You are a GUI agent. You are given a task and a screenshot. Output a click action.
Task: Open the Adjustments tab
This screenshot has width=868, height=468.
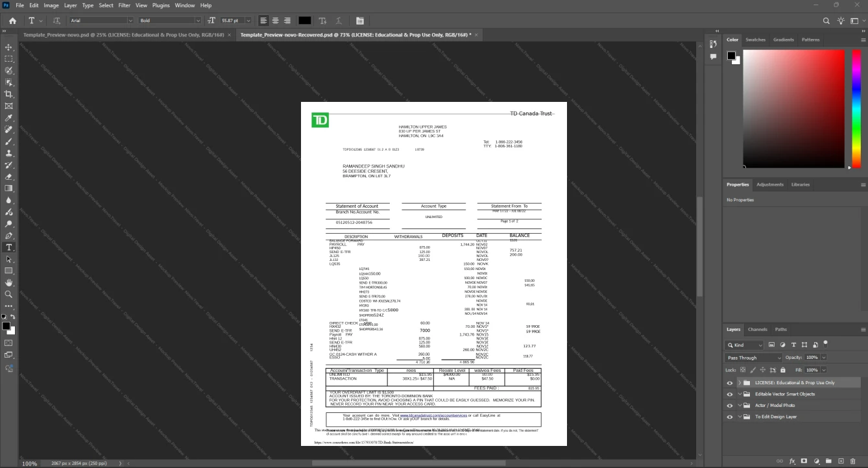770,184
